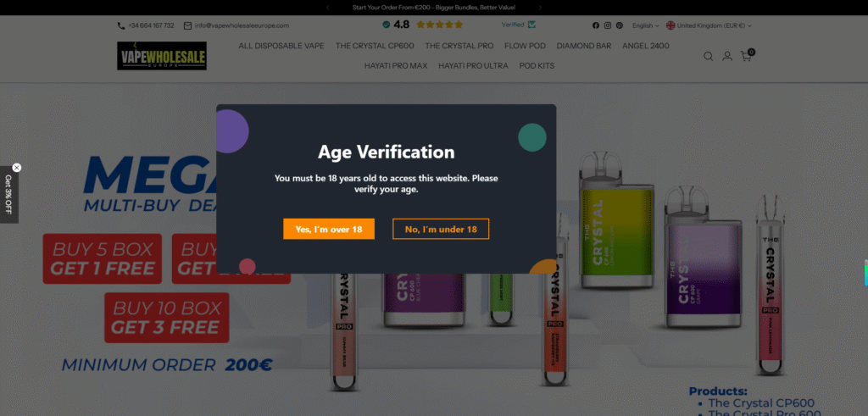
Task: Click the info@vapewholesaleeurope.com email link
Action: coord(236,25)
